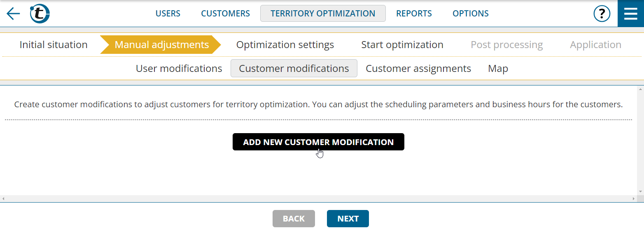This screenshot has width=644, height=233.
Task: Open the Reports menu
Action: click(414, 14)
